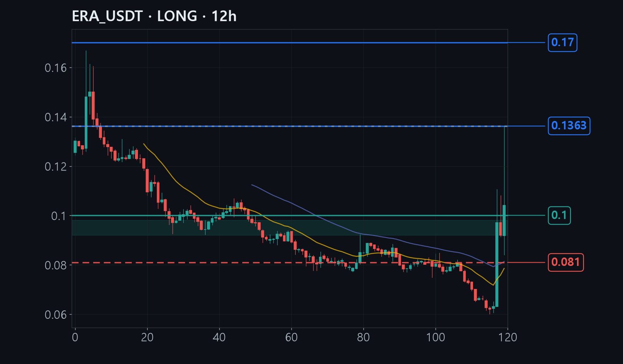Select the 0.1363 target price label
Viewport: 623px width, 364px height.
569,126
